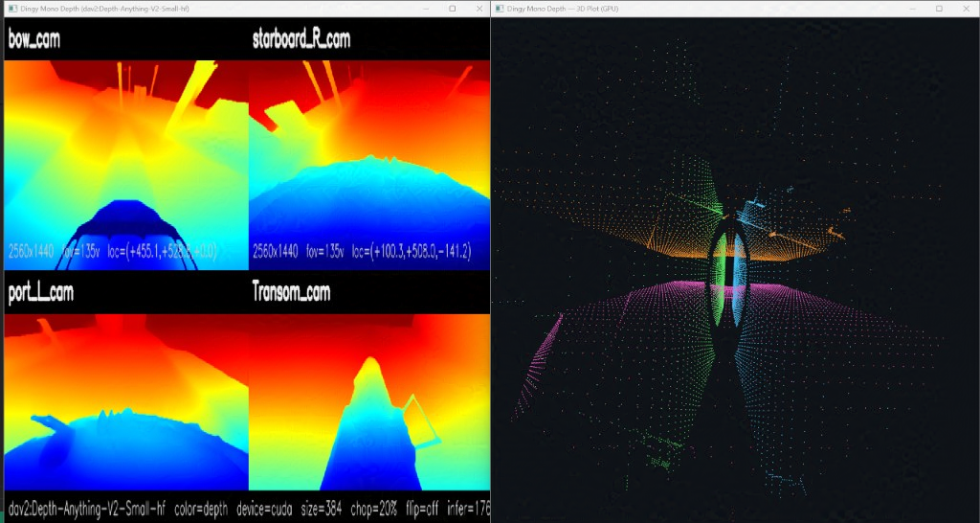Click the size=384 status entry
Image resolution: width=980 pixels, height=523 pixels.
[x=323, y=510]
